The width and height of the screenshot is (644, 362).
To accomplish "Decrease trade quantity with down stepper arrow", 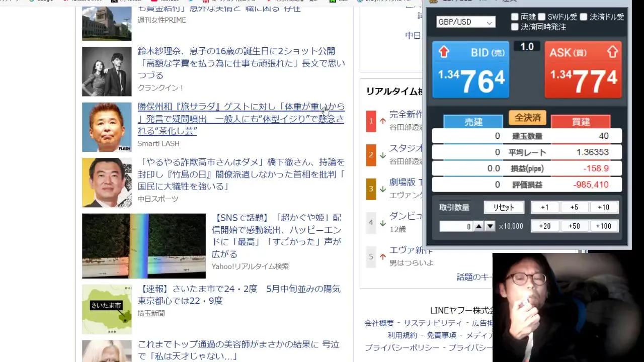I will tap(490, 226).
